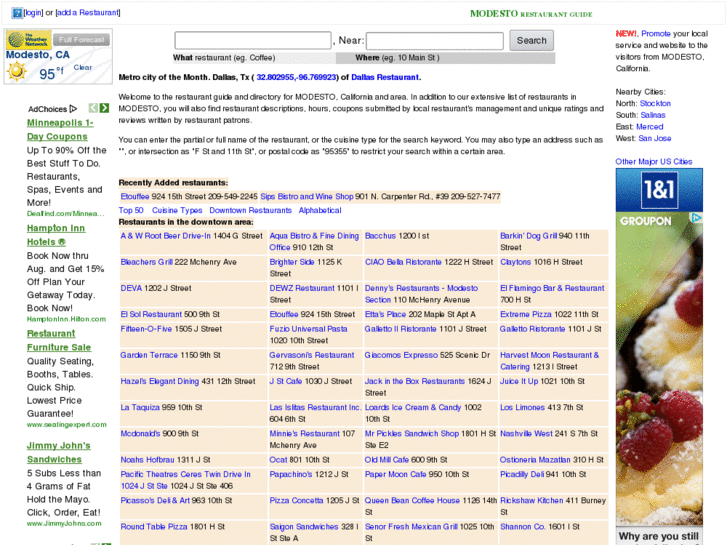Click the Full Forecast button
Image resolution: width=727 pixels, height=545 pixels.
click(82, 39)
